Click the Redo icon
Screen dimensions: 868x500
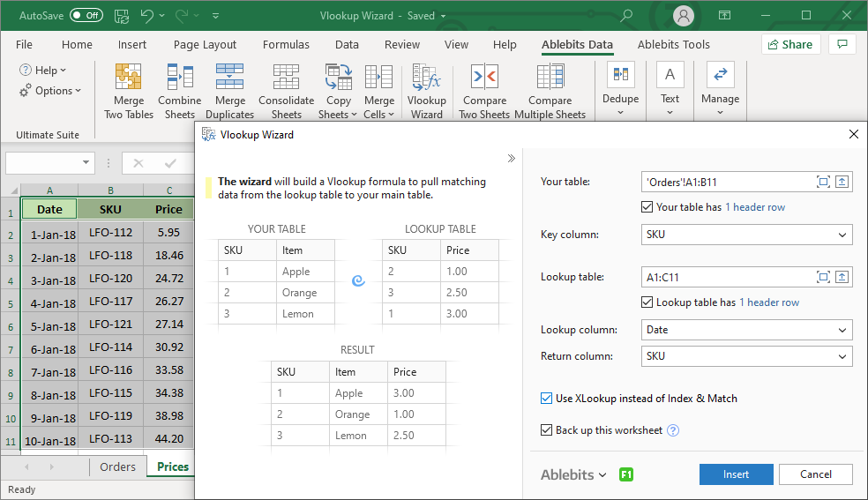pos(182,16)
